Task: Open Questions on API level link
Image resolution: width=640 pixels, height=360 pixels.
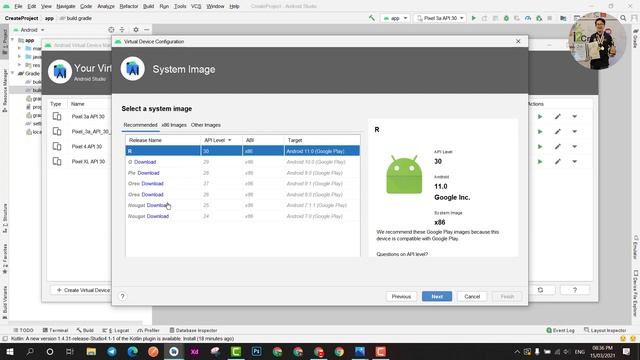Action: click(x=402, y=254)
